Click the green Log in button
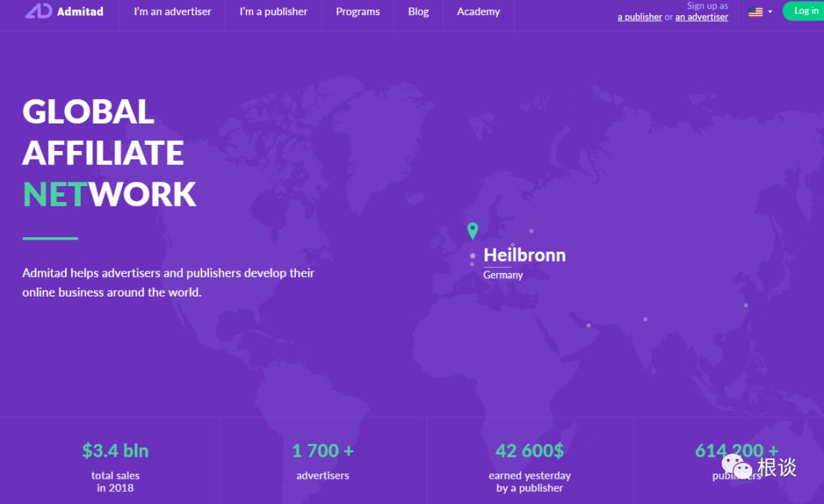Screen dimensions: 824x504 [804, 11]
